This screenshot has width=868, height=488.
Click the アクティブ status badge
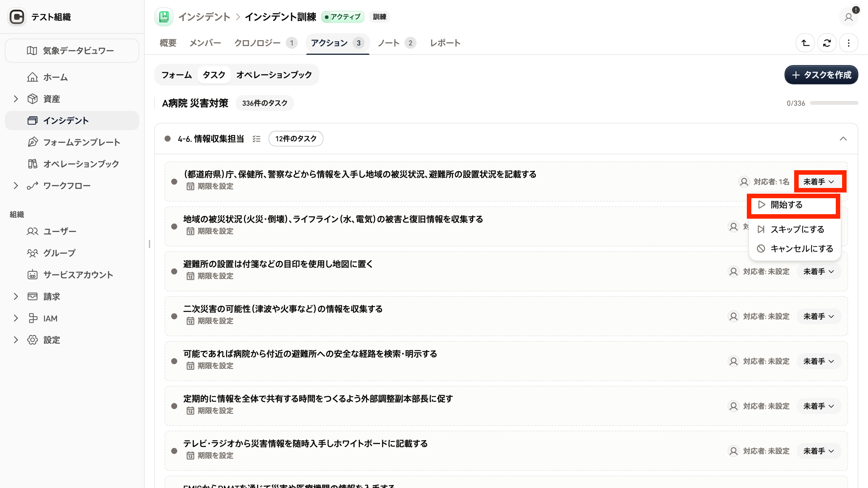pyautogui.click(x=342, y=17)
